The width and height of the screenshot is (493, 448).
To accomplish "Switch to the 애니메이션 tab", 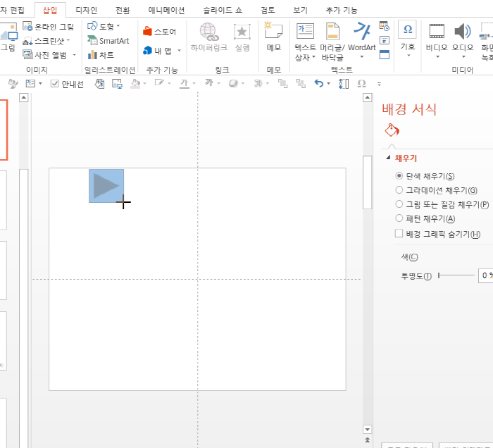I will click(x=166, y=11).
